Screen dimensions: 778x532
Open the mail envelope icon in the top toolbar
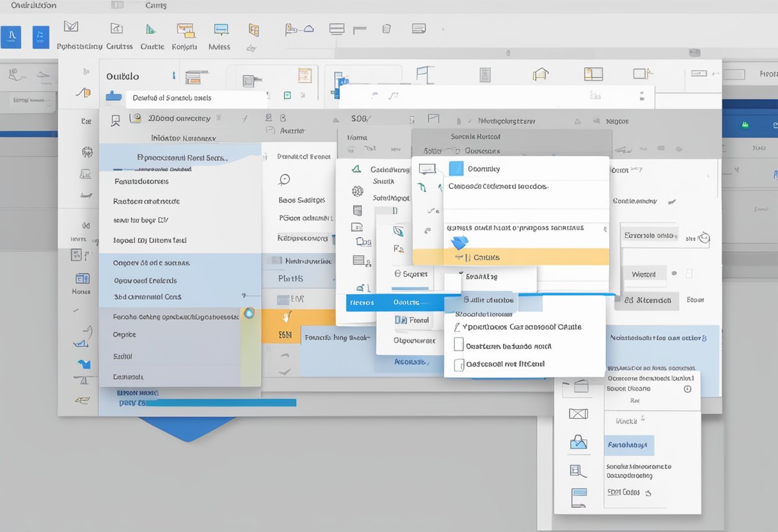[x=70, y=28]
